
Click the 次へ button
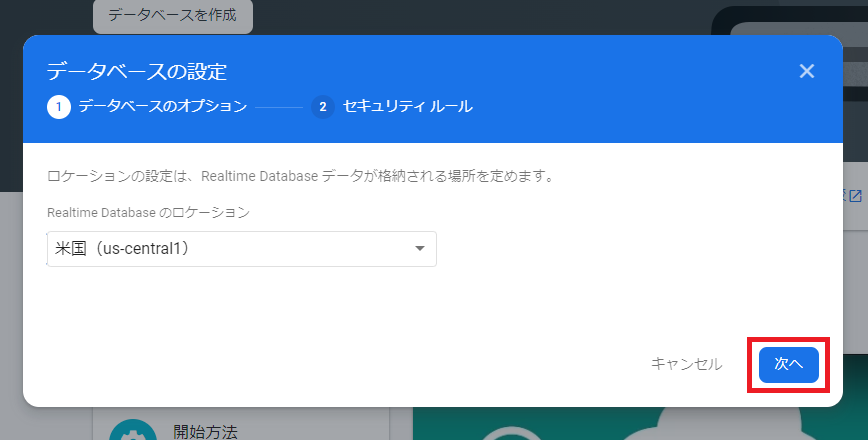(x=788, y=365)
